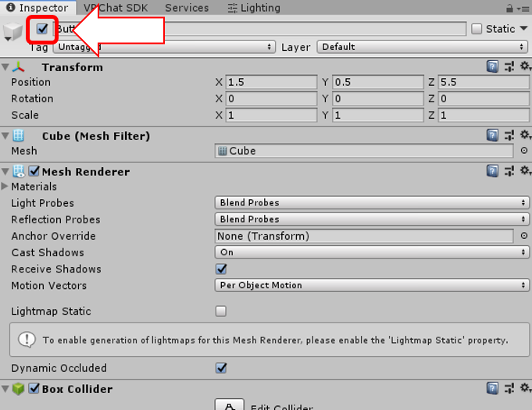Expand the Materials foldout

(x=5, y=186)
